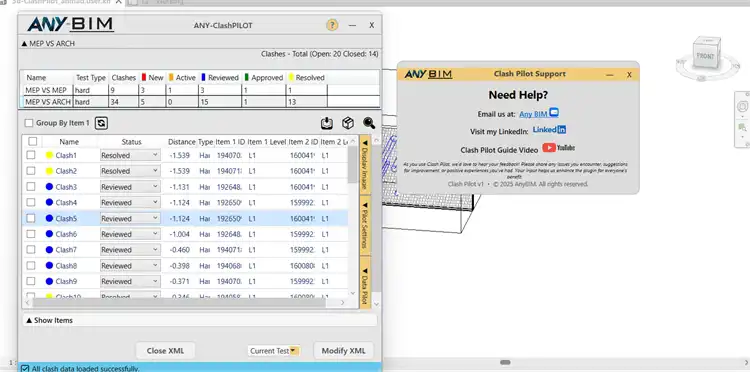Image resolution: width=750 pixels, height=372 pixels.
Task: Open Clash8 status dropdown
Action: click(x=130, y=265)
